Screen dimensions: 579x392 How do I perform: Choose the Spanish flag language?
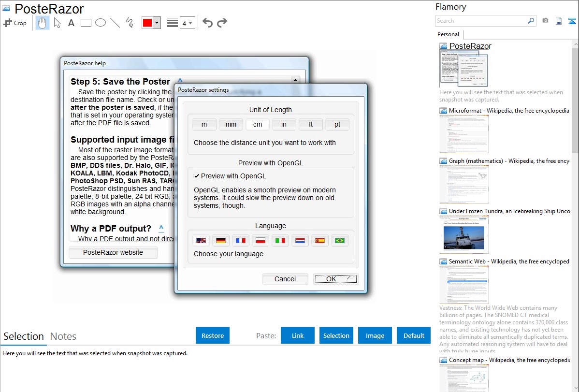(320, 241)
